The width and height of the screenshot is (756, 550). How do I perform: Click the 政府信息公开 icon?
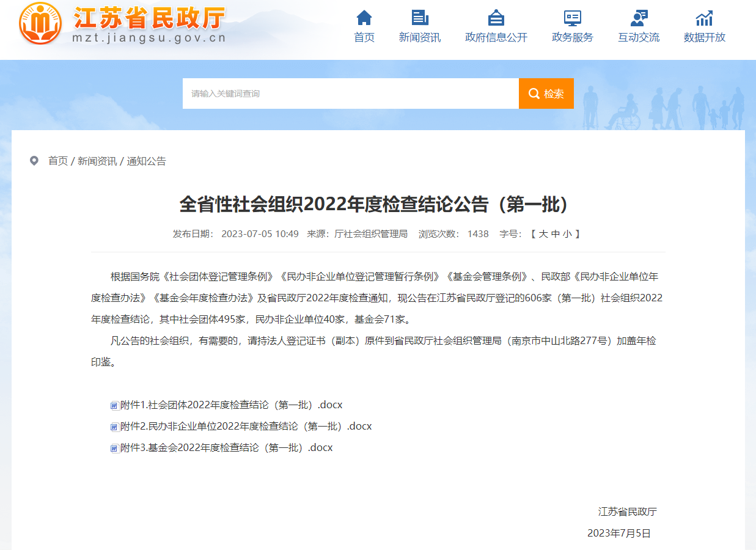[496, 17]
